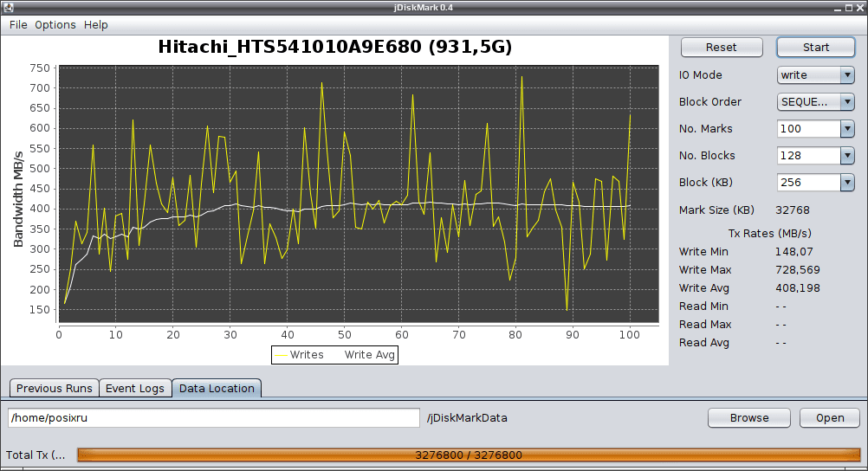
Task: Open the data location folder
Action: point(830,418)
